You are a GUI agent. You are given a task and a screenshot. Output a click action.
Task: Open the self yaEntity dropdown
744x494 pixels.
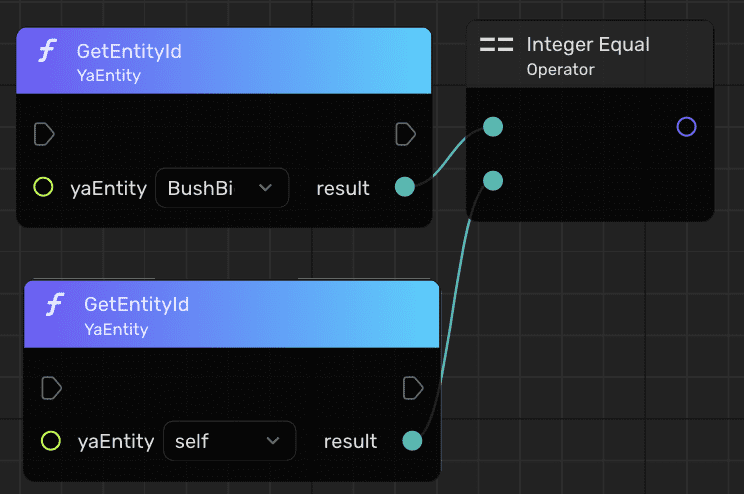coord(229,441)
